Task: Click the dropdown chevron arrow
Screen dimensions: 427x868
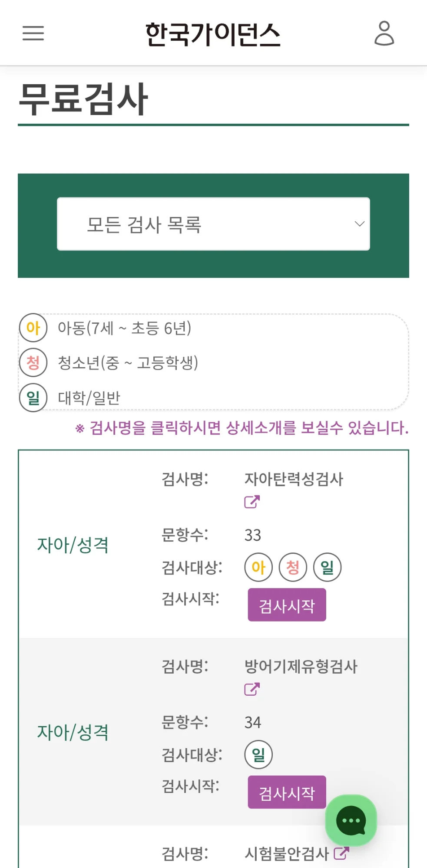Action: (359, 224)
